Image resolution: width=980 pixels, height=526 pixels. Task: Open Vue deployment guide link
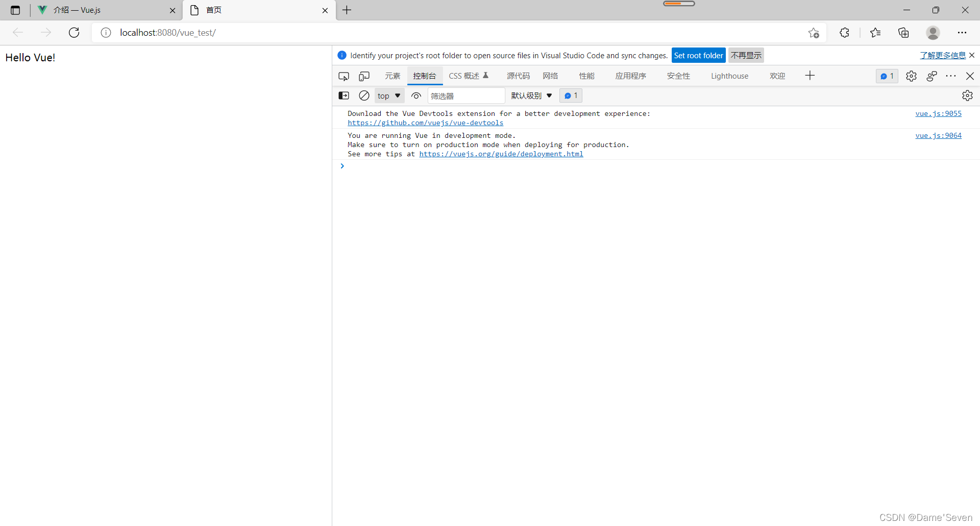501,154
